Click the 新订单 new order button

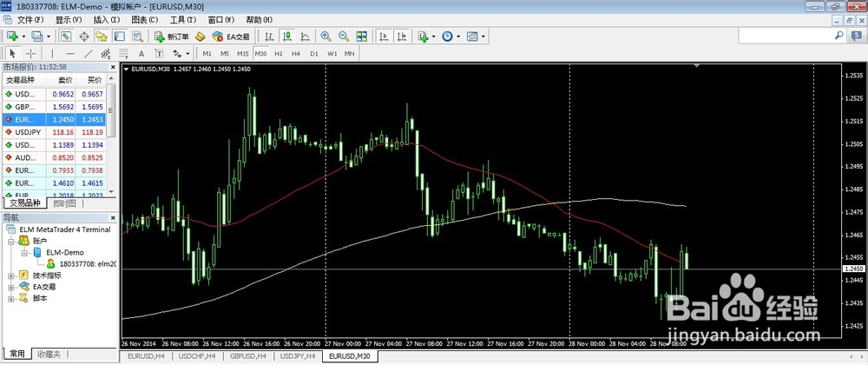point(172,36)
